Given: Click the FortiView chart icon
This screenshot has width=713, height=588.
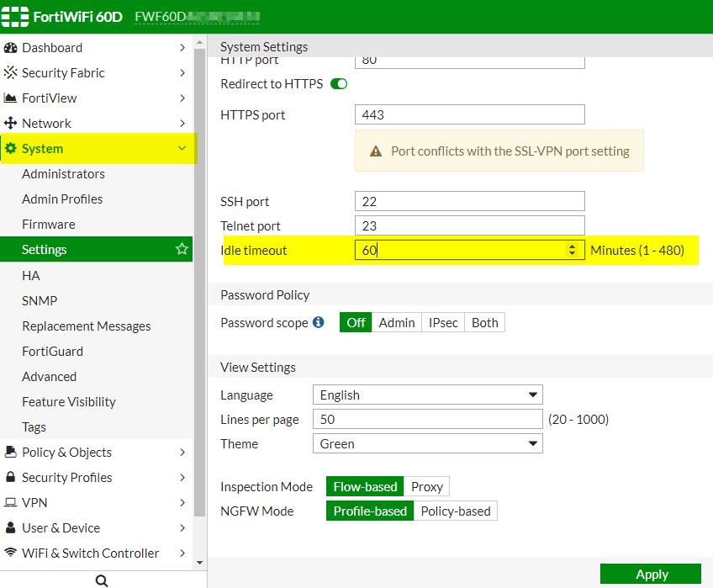Looking at the screenshot, I should coord(11,98).
